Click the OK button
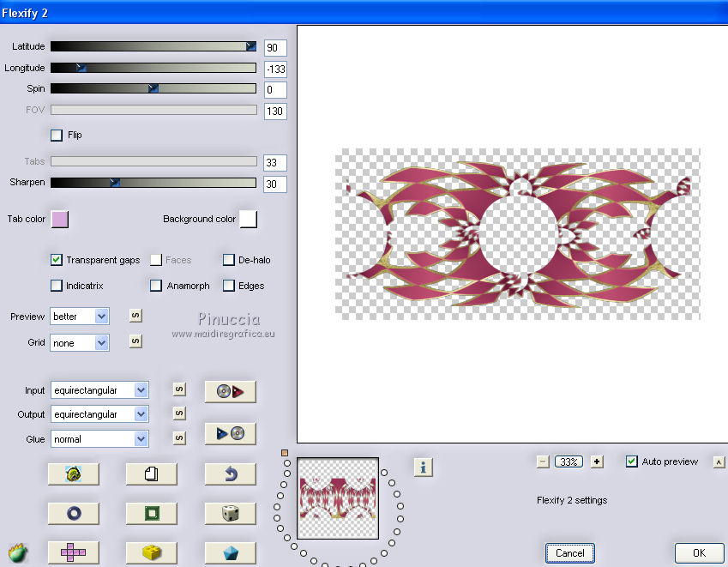Image resolution: width=728 pixels, height=567 pixels. coord(699,553)
